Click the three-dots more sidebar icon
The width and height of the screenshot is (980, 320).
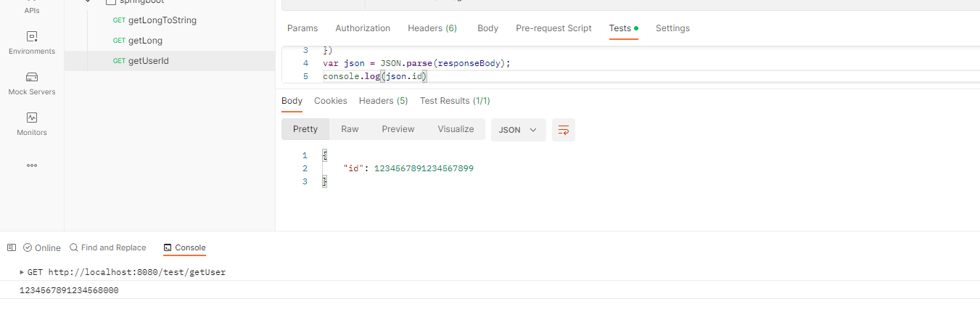31,165
